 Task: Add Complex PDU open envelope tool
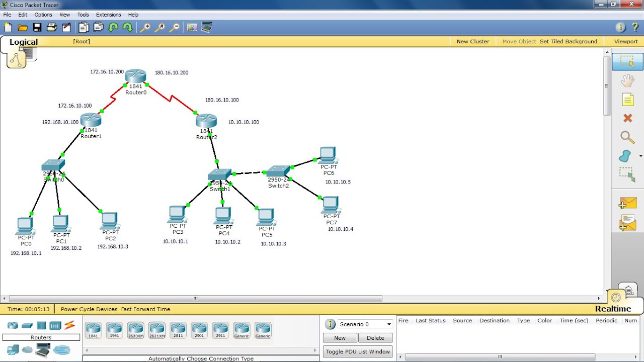point(628,223)
